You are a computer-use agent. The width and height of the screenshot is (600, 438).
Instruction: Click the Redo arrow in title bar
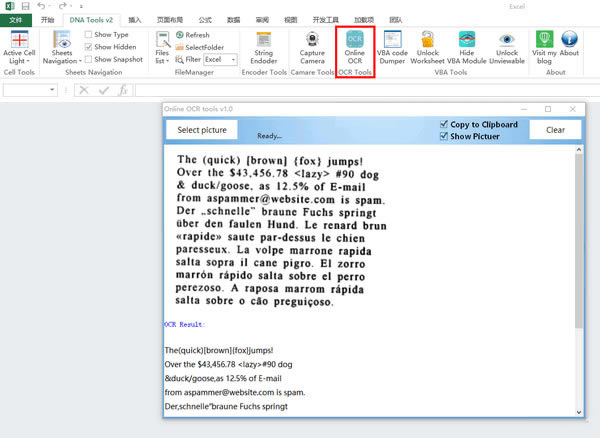coord(63,6)
